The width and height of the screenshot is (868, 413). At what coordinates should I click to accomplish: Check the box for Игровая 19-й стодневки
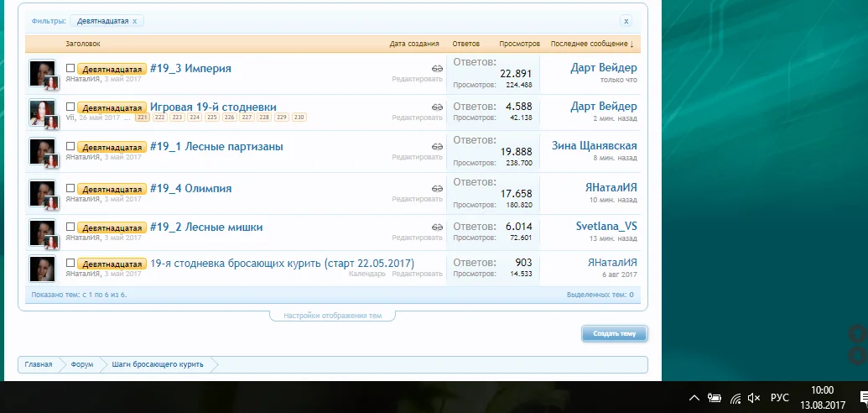tap(70, 107)
